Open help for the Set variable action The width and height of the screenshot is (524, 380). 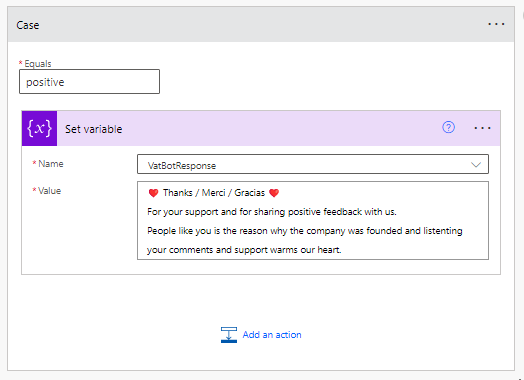(448, 127)
